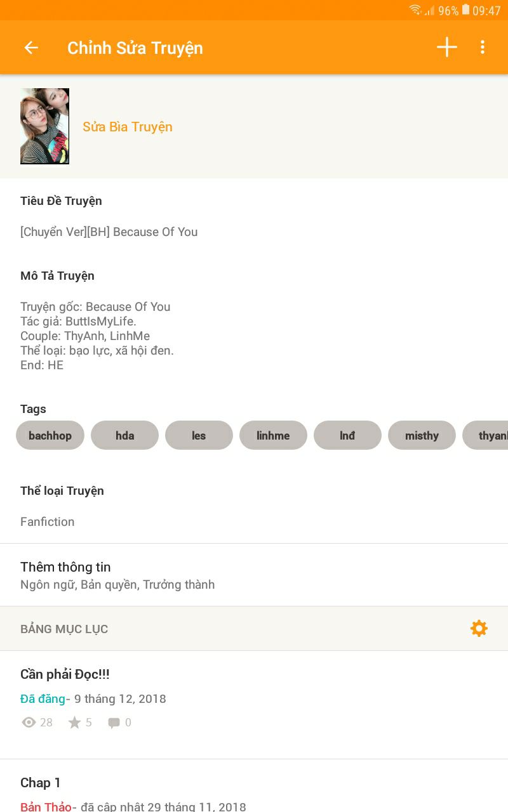Image resolution: width=508 pixels, height=812 pixels.
Task: Open the Chap 1 draft entry
Action: pyautogui.click(x=254, y=787)
